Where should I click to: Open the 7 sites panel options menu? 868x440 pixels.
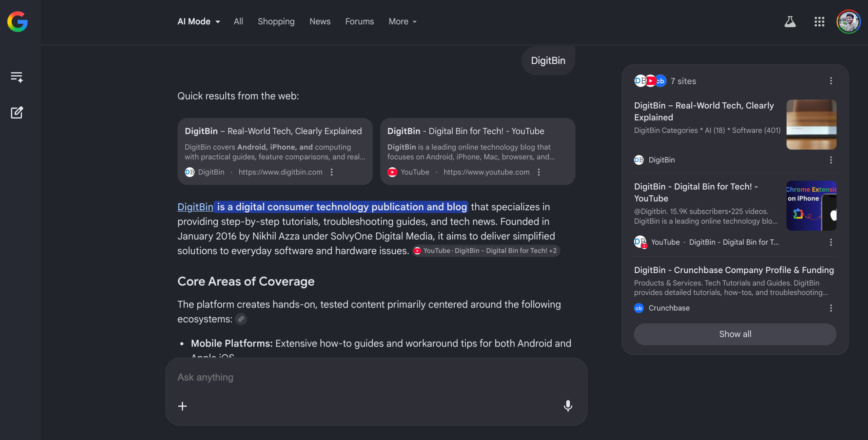click(x=831, y=81)
